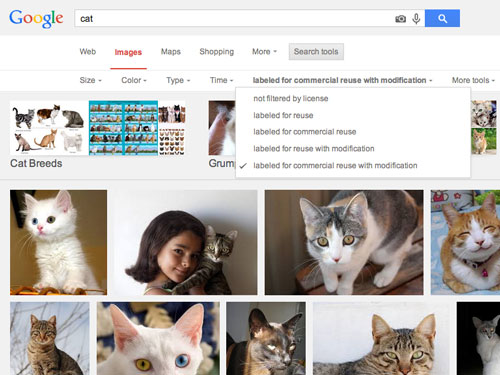This screenshot has height=375, width=500.
Task: Open the Type filter dropdown
Action: (178, 80)
